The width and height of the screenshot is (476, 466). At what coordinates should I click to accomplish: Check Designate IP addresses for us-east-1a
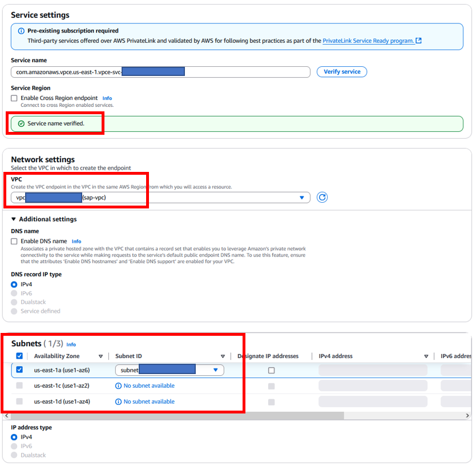coord(272,370)
